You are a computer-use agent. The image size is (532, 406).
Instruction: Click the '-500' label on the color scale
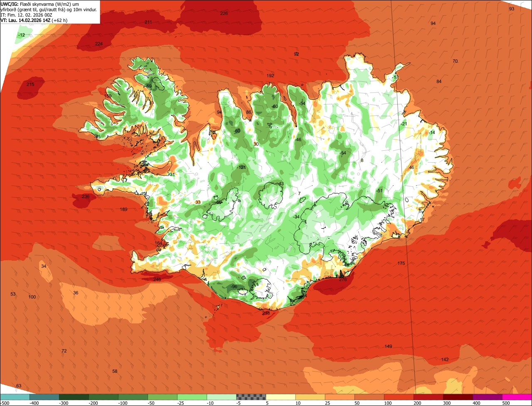(5, 403)
